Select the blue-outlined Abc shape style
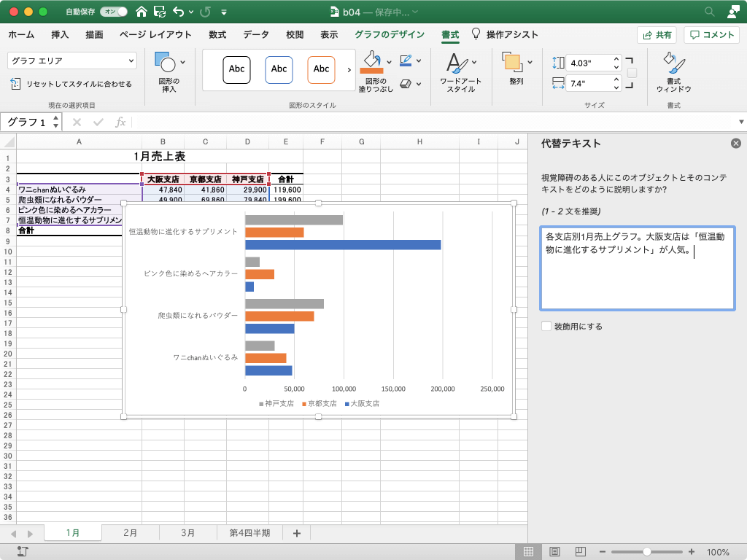This screenshot has height=560, width=747. pyautogui.click(x=279, y=69)
